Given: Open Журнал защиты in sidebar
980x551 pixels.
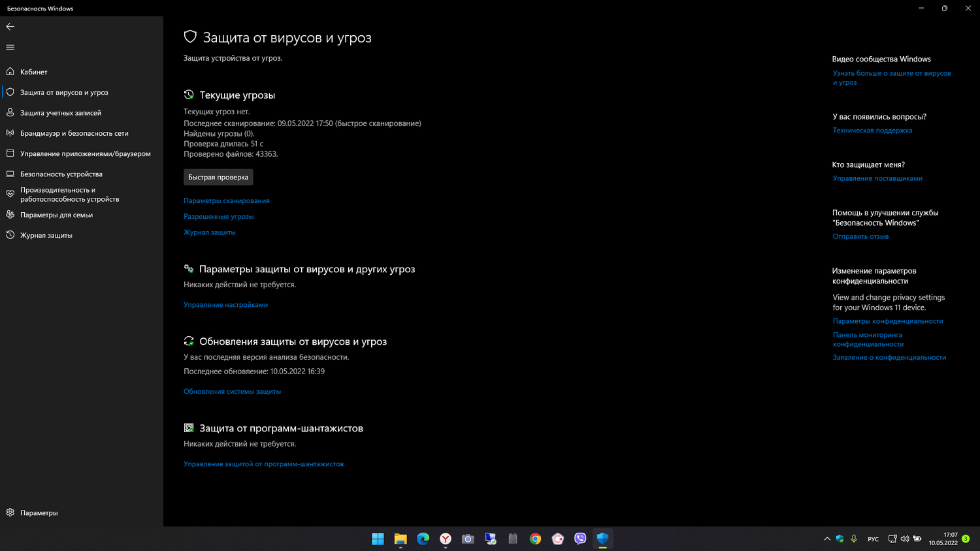Looking at the screenshot, I should click(46, 236).
